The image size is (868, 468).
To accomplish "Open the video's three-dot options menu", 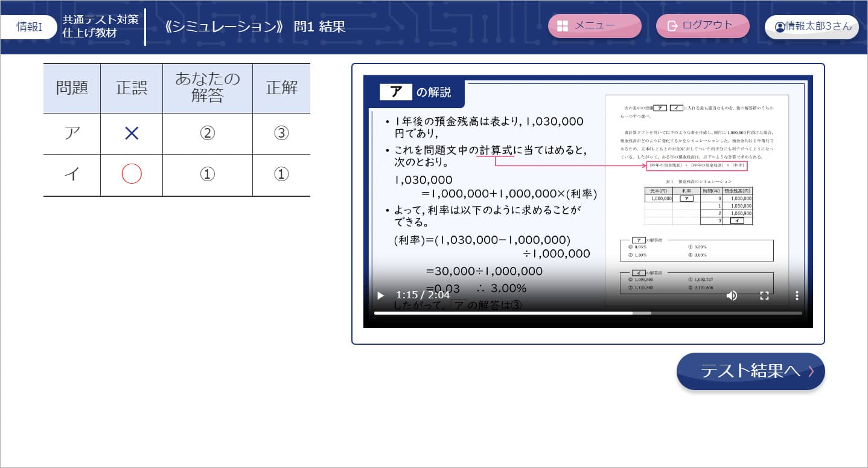I will tap(797, 295).
